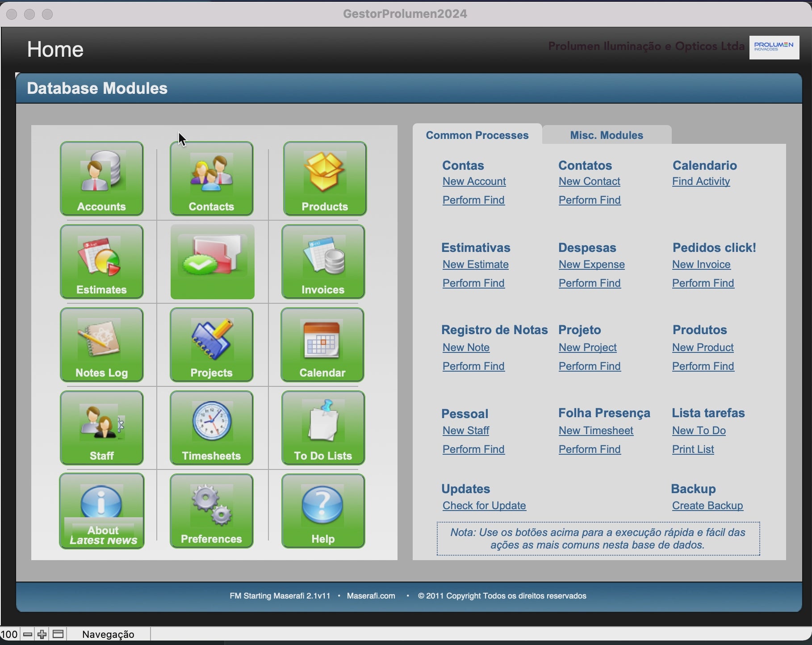Click zoom out icon in status bar
The image size is (812, 645).
tap(28, 634)
